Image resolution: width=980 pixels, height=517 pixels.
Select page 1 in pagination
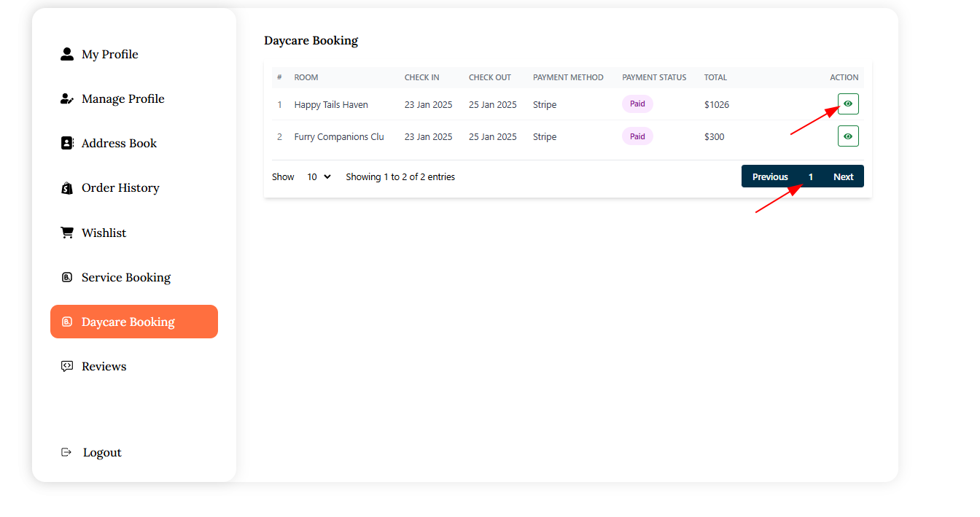[x=811, y=176]
